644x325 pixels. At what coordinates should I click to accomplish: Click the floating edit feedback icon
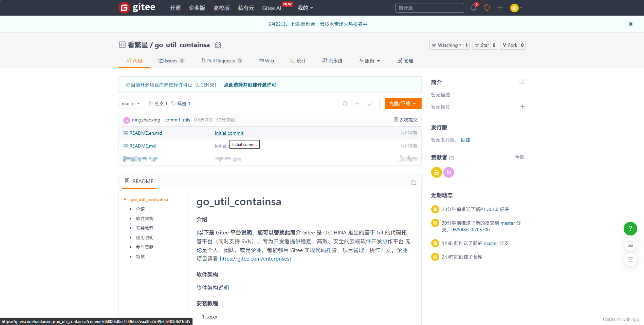(630, 244)
